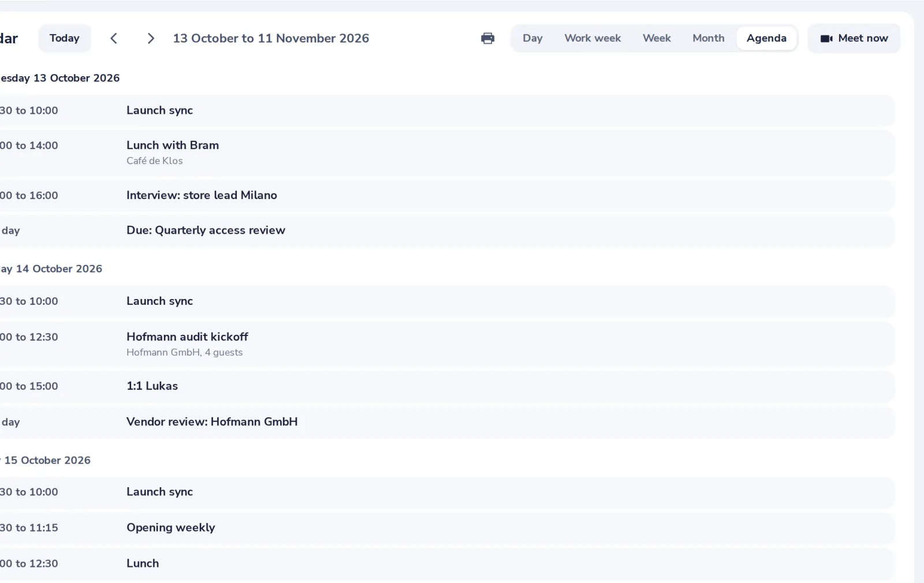Click the Café de Klos location text
924x583 pixels.
pos(155,161)
